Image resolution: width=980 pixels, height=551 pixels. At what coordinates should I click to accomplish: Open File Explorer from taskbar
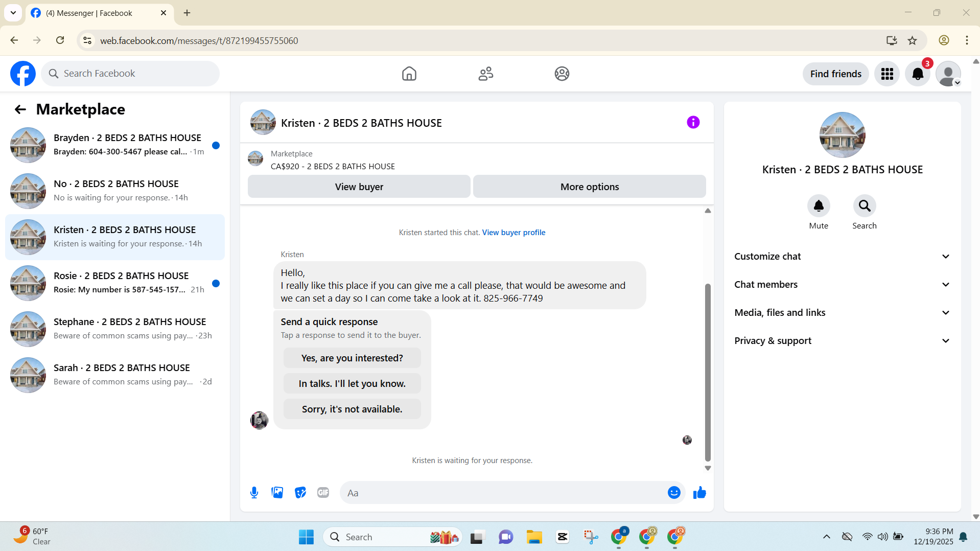(534, 537)
